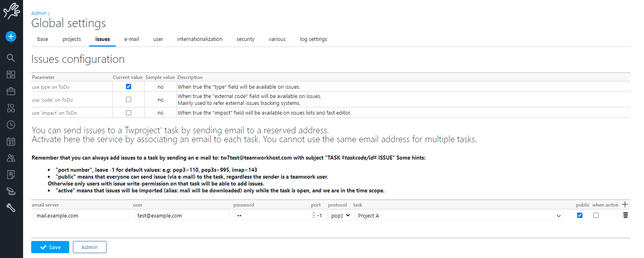Image resolution: width=644 pixels, height=258 pixels.
Task: Add a new email server row
Action: click(x=625, y=205)
